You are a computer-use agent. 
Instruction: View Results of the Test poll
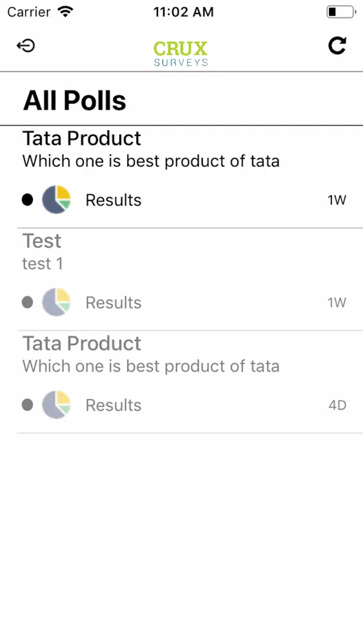(x=113, y=303)
